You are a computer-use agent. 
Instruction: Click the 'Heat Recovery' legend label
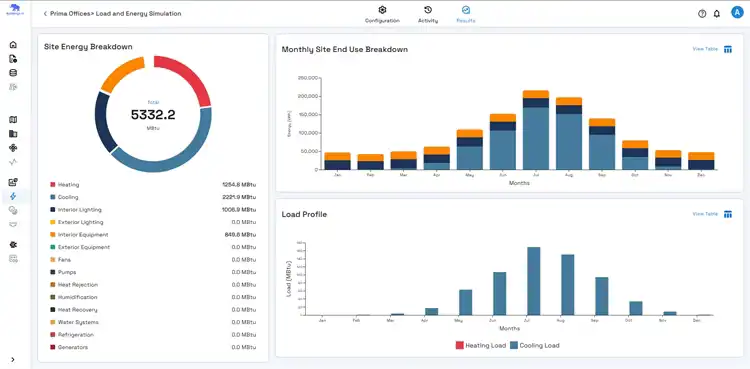[x=77, y=310]
